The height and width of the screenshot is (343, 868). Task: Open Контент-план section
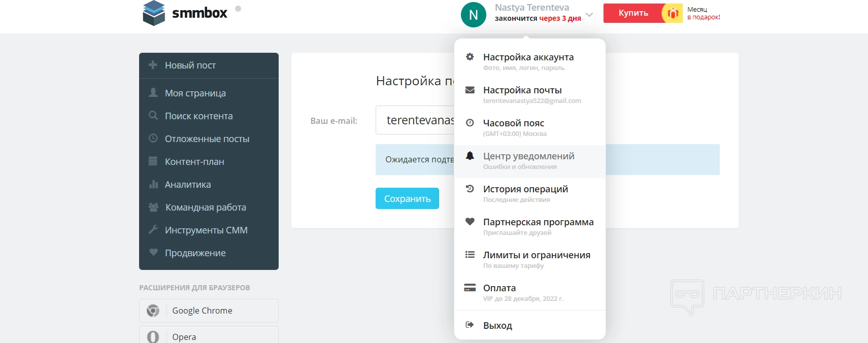tap(209, 161)
